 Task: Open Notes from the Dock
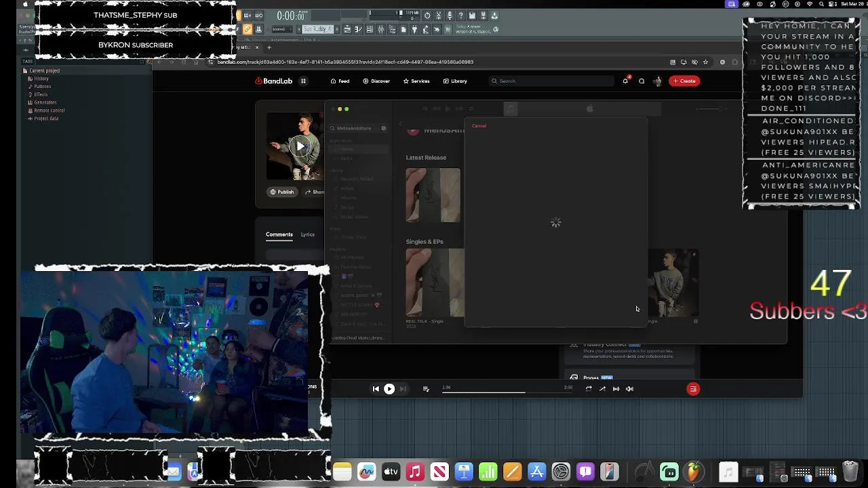click(x=342, y=472)
